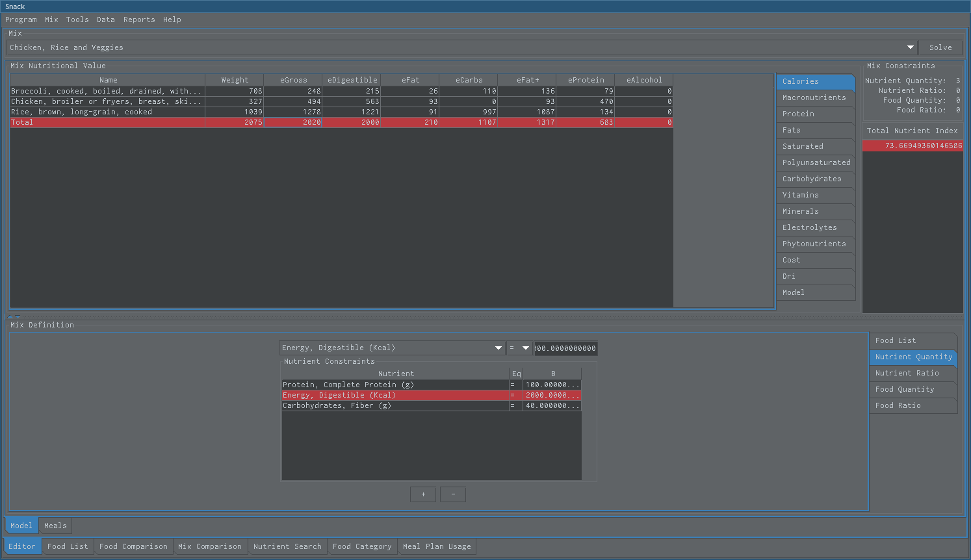Open the Food Category tab
The image size is (971, 560).
point(362,546)
